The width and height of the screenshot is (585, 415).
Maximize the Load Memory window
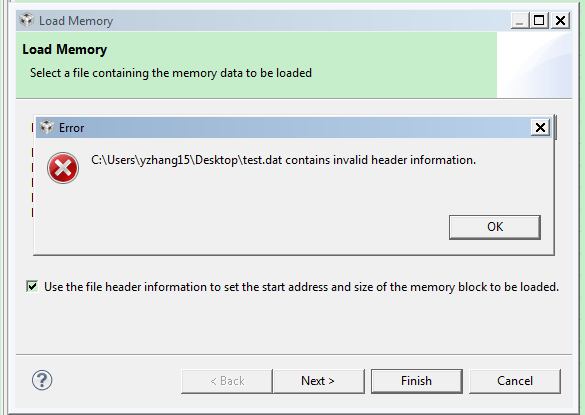click(x=539, y=21)
